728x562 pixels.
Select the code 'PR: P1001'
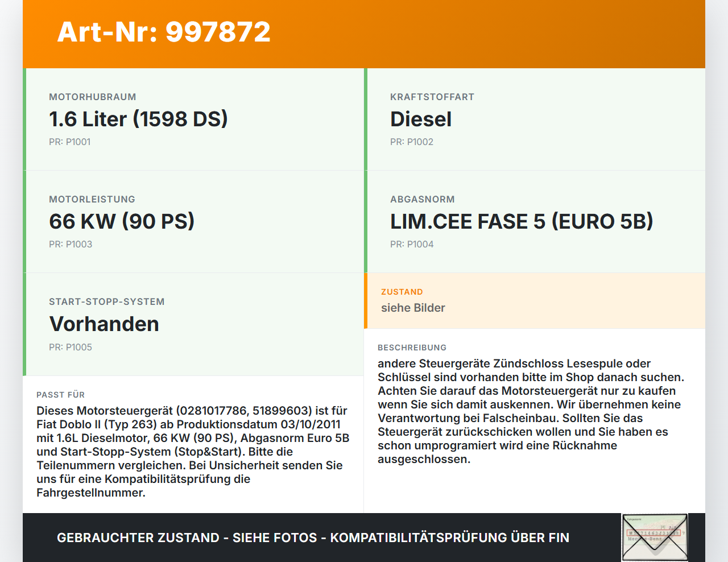point(70,142)
